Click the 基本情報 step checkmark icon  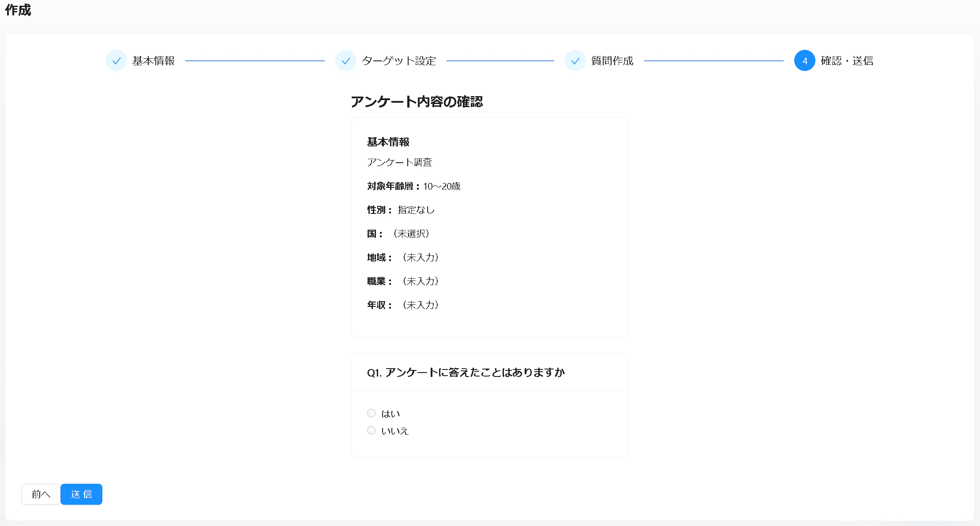116,61
